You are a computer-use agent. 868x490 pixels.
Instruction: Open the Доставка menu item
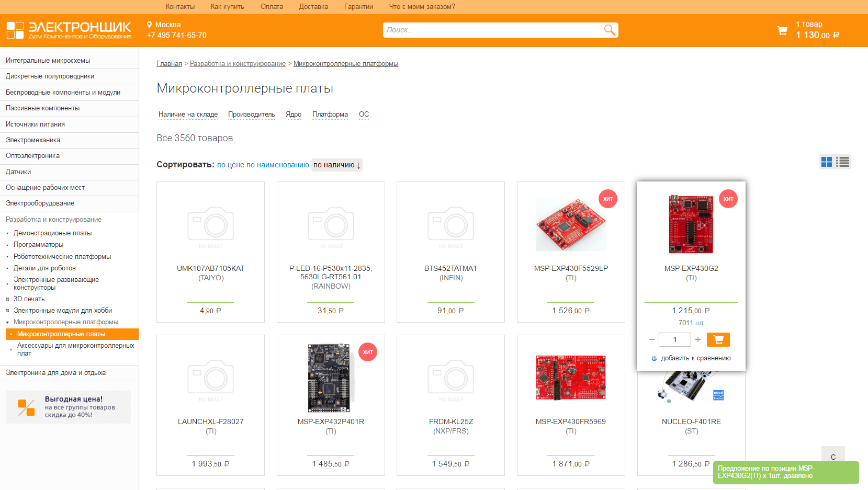point(313,7)
